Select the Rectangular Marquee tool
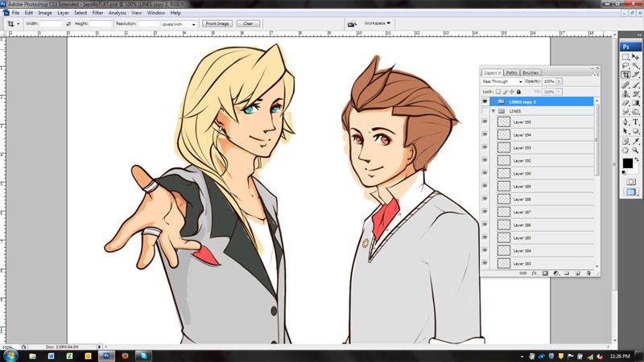Screen dimensions: 644x362 tap(625, 56)
